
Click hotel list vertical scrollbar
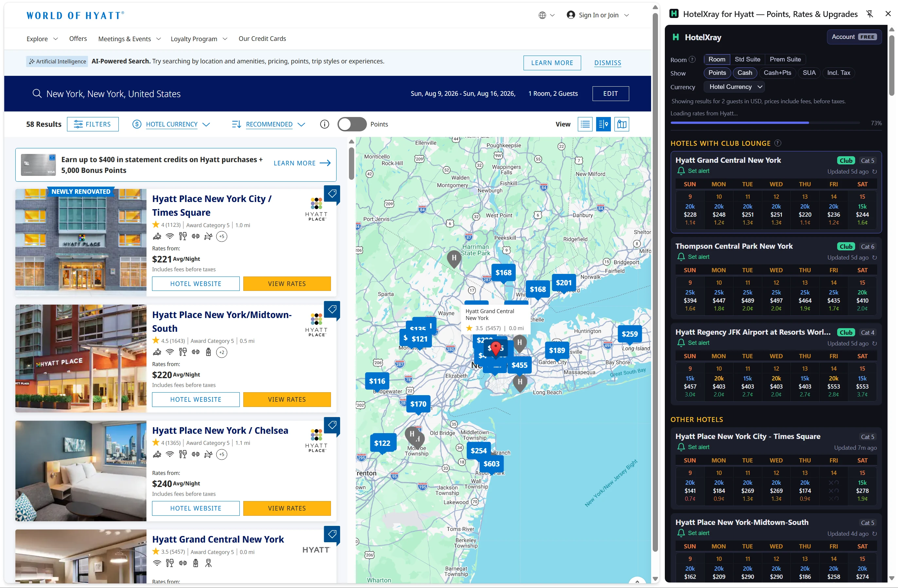pos(351,164)
